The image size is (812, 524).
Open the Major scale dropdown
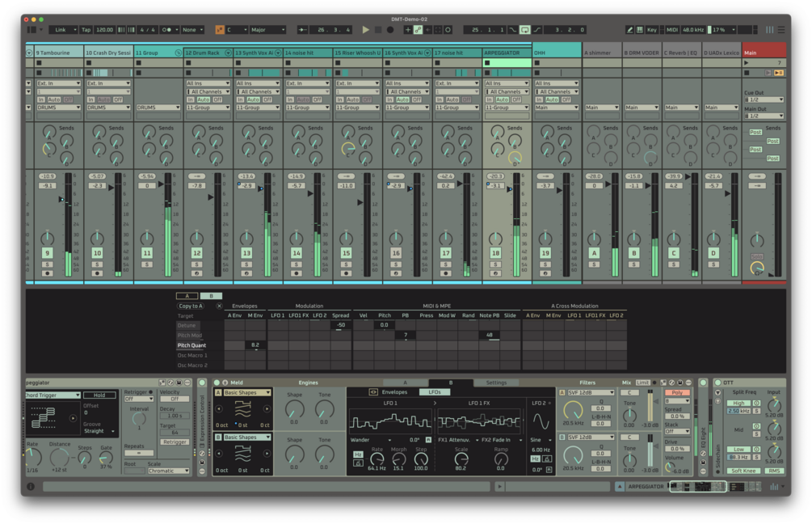click(267, 30)
